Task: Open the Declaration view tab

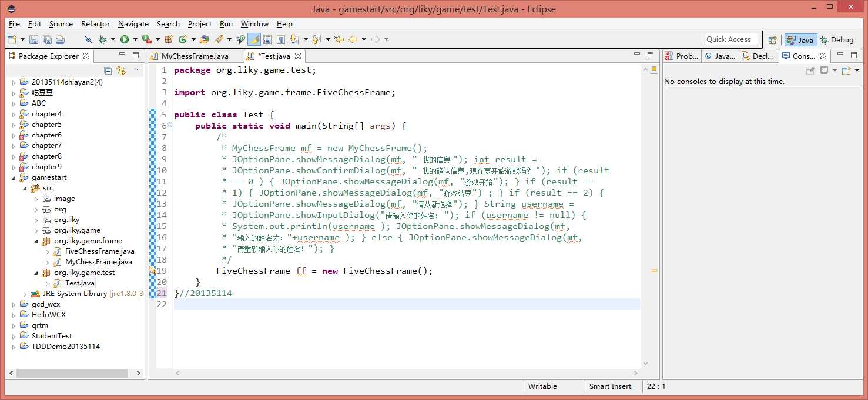Action: coord(758,56)
